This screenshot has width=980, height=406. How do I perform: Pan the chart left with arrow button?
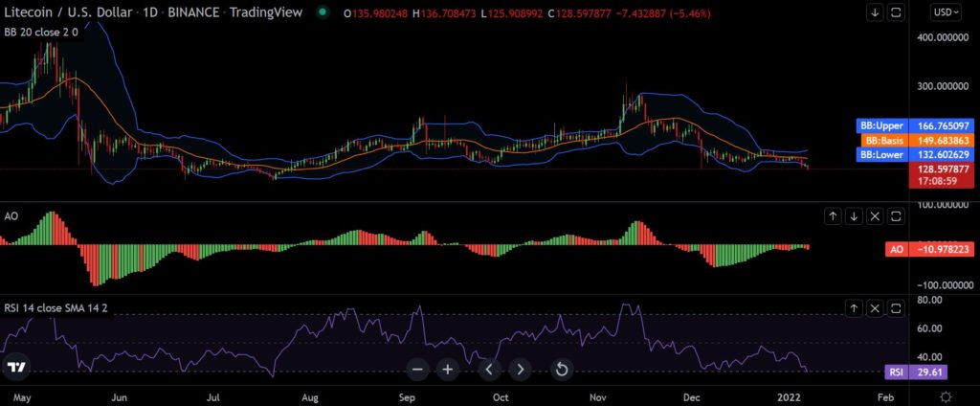tap(489, 370)
